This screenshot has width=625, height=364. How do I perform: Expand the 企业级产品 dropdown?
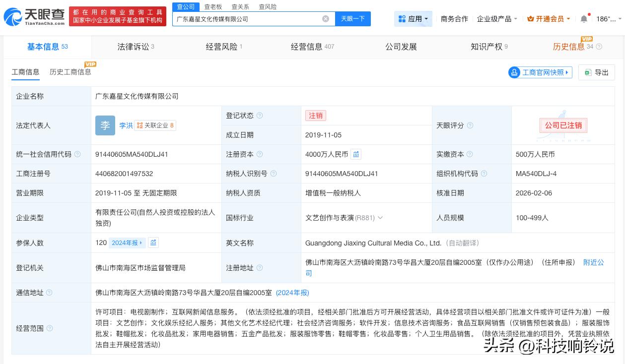coord(515,19)
